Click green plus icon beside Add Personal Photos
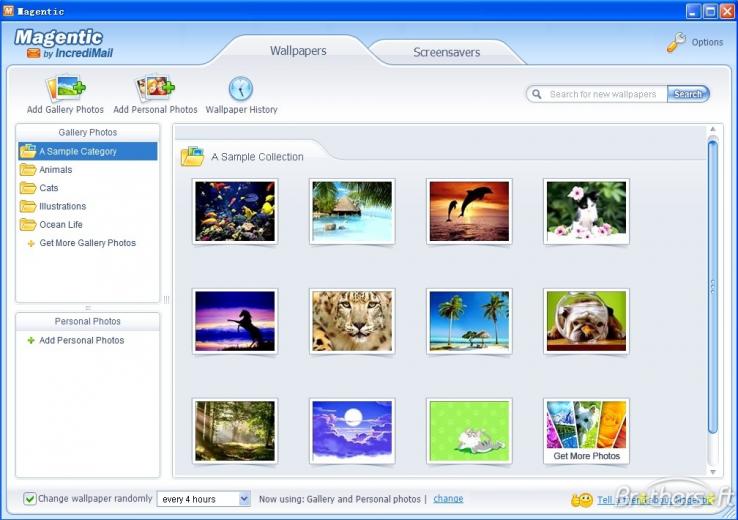 click(x=31, y=340)
